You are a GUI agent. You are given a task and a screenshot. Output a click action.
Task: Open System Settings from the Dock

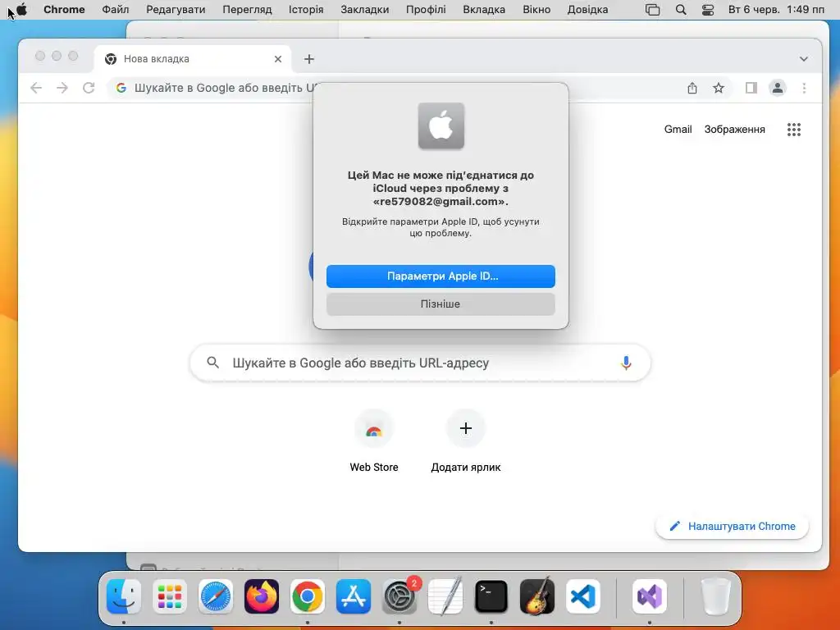click(399, 596)
